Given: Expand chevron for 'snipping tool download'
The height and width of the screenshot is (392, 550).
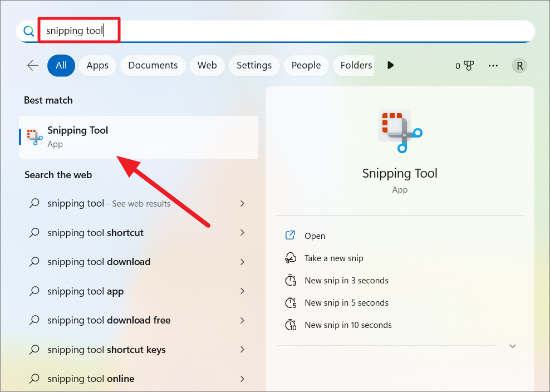Looking at the screenshot, I should click(x=242, y=262).
